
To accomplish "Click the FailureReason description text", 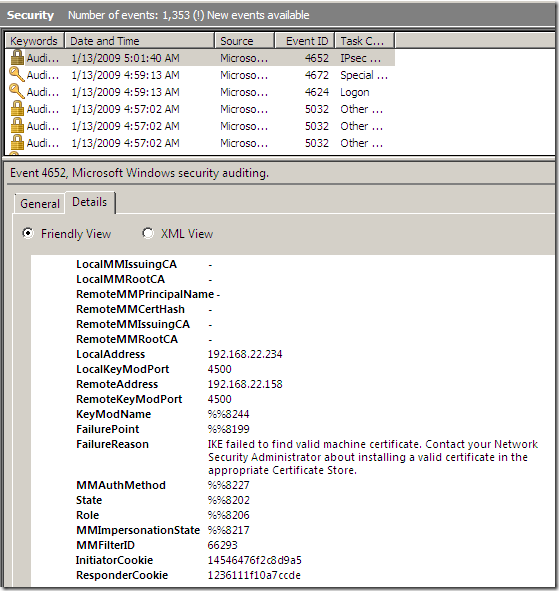I will (373, 457).
